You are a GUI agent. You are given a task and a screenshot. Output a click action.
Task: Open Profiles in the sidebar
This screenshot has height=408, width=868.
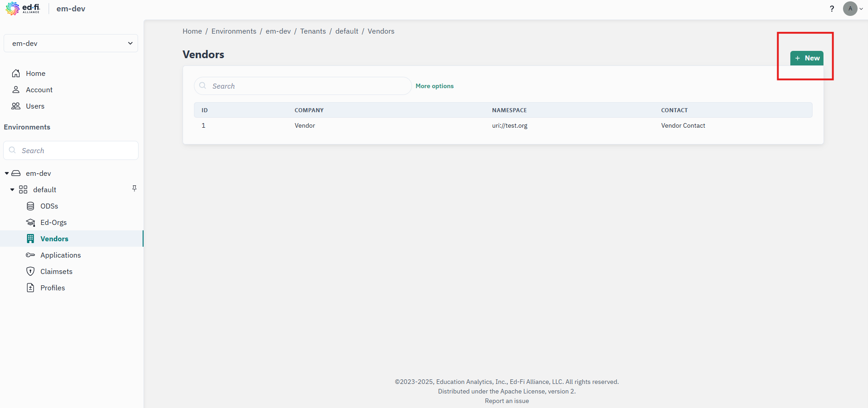point(52,288)
